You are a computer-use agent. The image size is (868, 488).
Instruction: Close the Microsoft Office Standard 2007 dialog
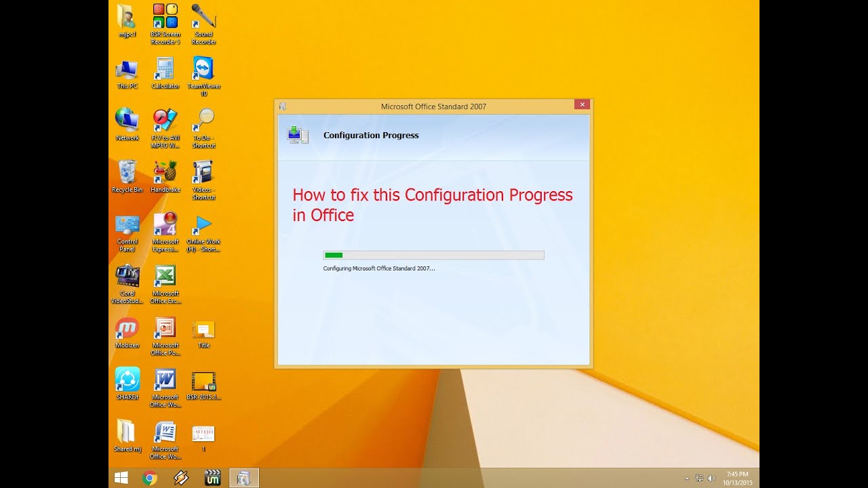582,104
